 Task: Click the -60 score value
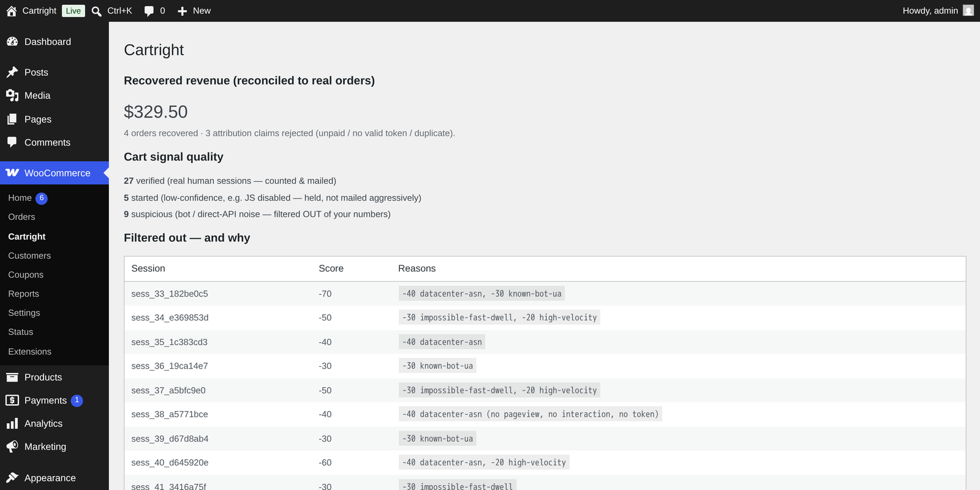[325, 462]
